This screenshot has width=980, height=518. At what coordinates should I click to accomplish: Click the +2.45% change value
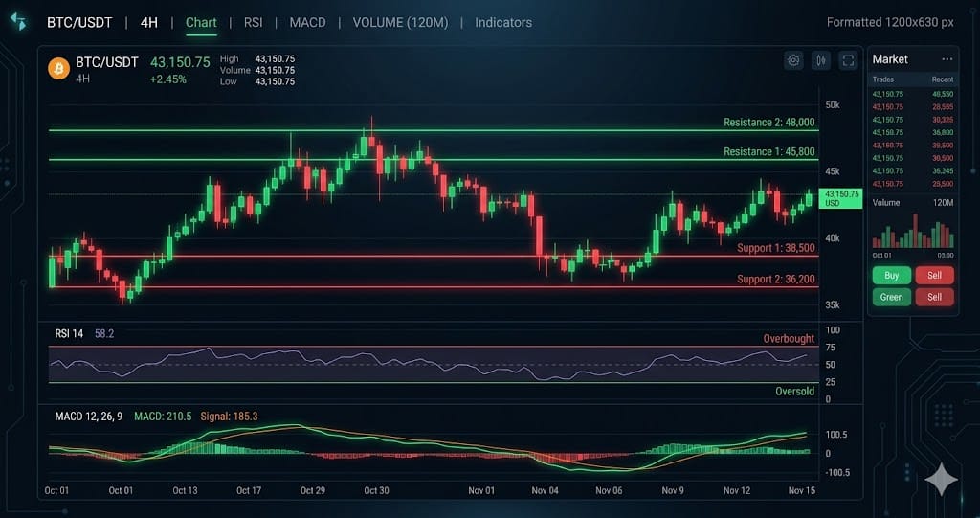[x=167, y=79]
